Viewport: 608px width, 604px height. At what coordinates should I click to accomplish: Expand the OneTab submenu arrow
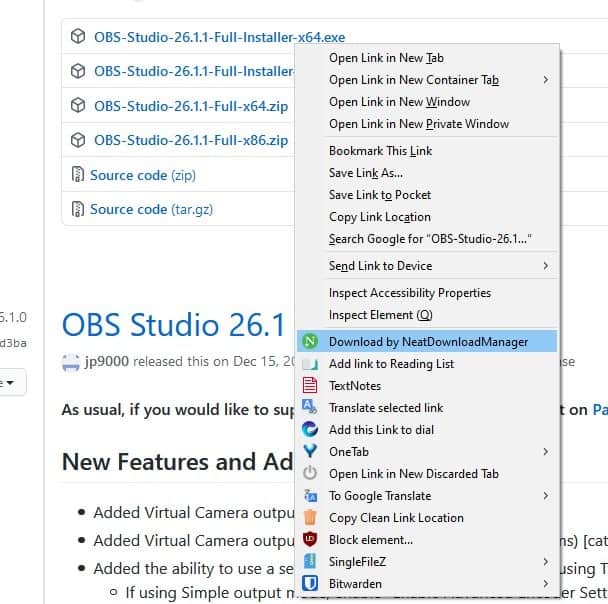point(546,451)
